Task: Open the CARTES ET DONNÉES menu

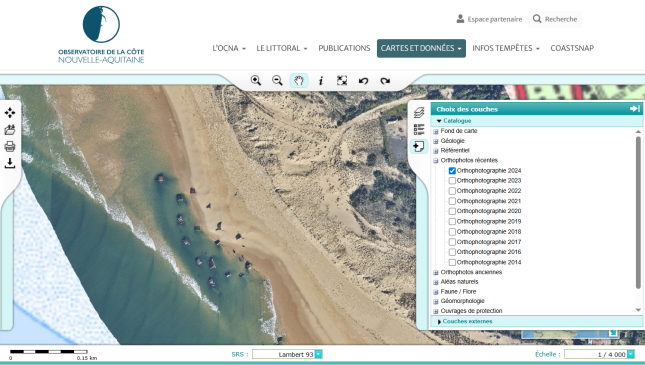Action: click(421, 48)
